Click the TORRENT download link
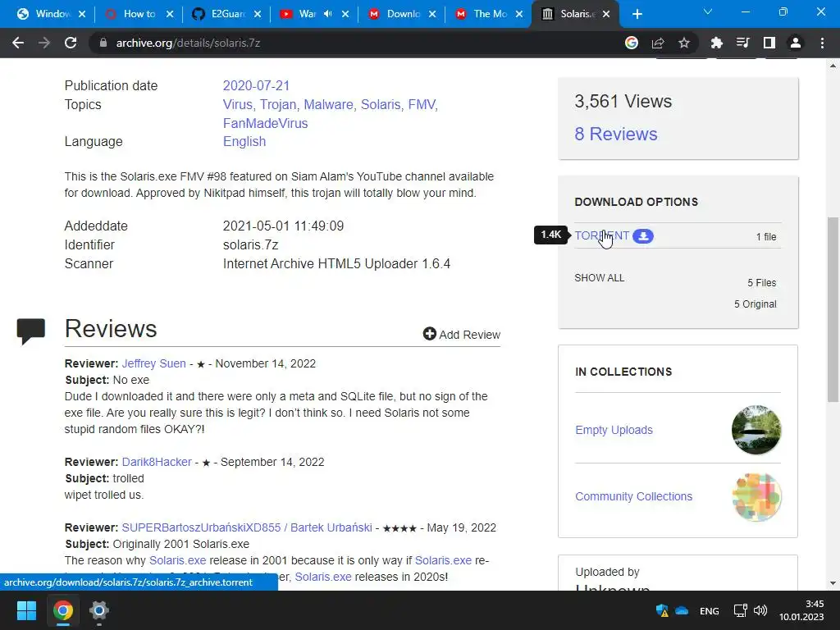 601,235
